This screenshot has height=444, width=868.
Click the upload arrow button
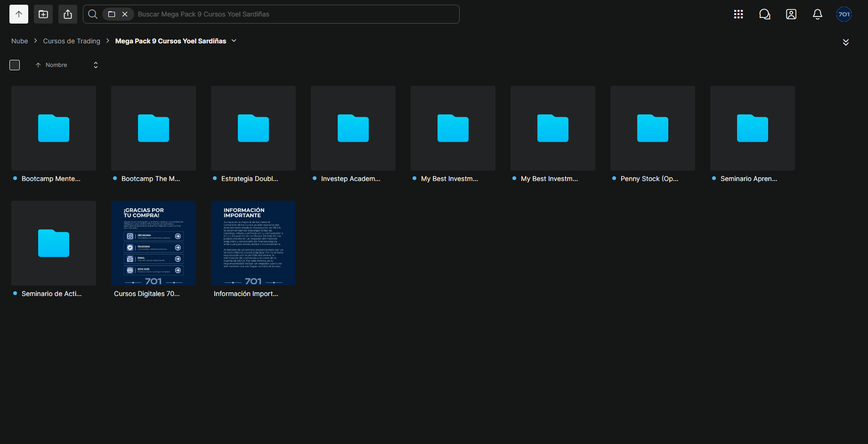(x=19, y=14)
